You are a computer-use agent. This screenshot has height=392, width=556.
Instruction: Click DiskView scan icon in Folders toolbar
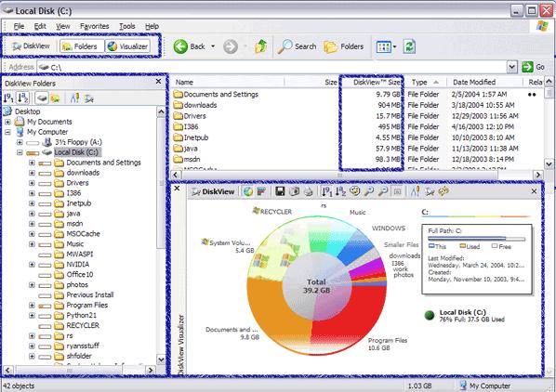click(x=88, y=98)
